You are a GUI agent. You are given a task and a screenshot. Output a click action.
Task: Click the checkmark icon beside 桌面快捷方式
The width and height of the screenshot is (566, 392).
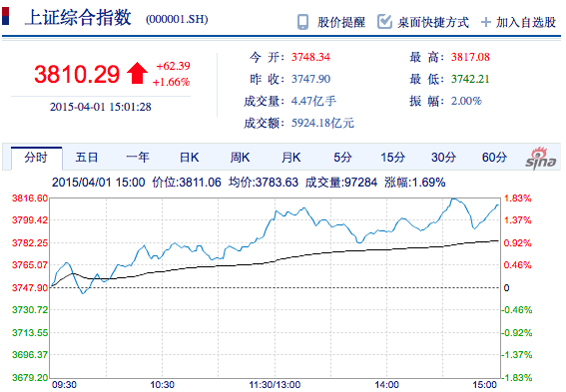[x=384, y=22]
